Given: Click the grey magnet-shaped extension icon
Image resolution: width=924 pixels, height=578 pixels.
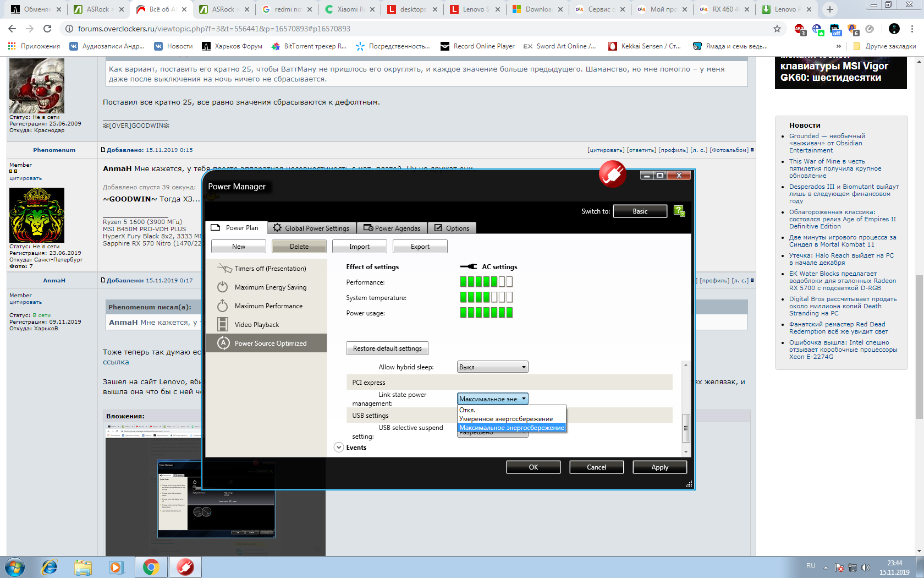Looking at the screenshot, I should click(x=870, y=29).
